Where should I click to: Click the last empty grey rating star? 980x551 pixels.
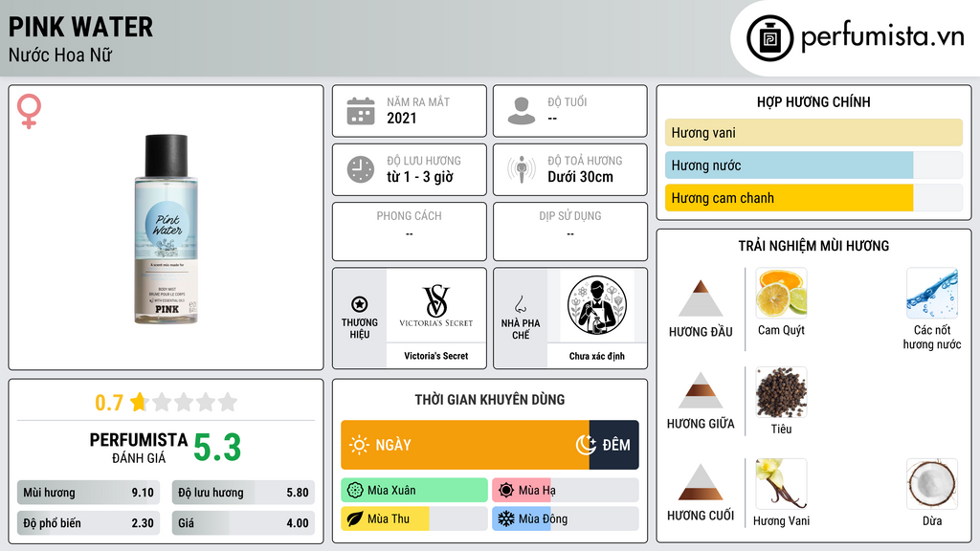228,402
